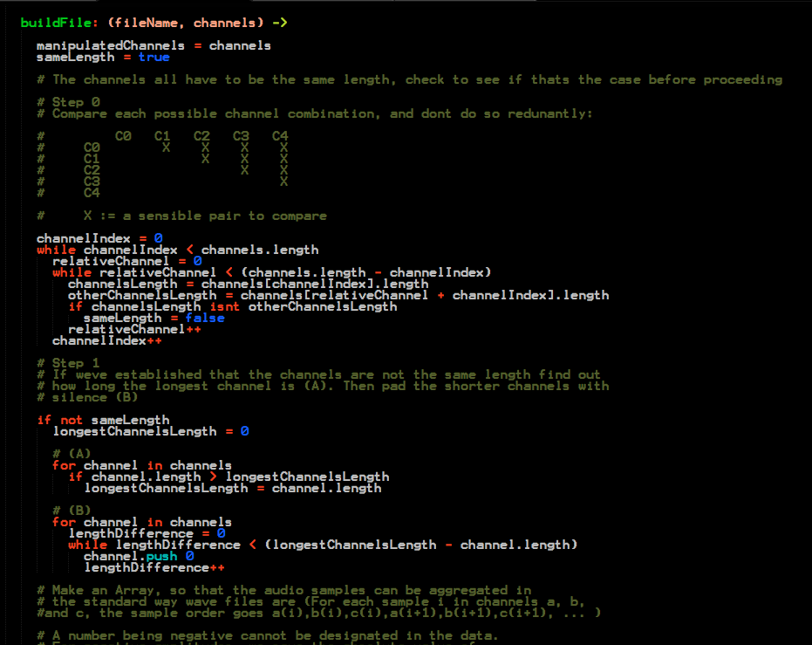Click the '# (A)' comment marker
The width and height of the screenshot is (812, 645).
pyautogui.click(x=72, y=454)
